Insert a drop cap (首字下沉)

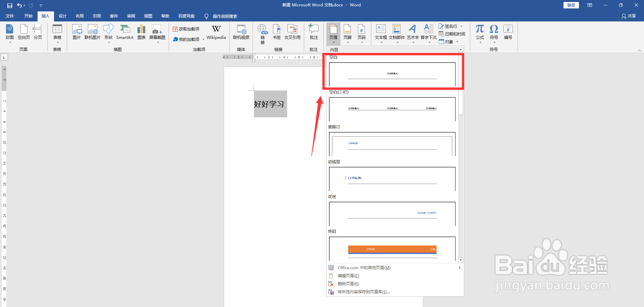click(x=429, y=34)
